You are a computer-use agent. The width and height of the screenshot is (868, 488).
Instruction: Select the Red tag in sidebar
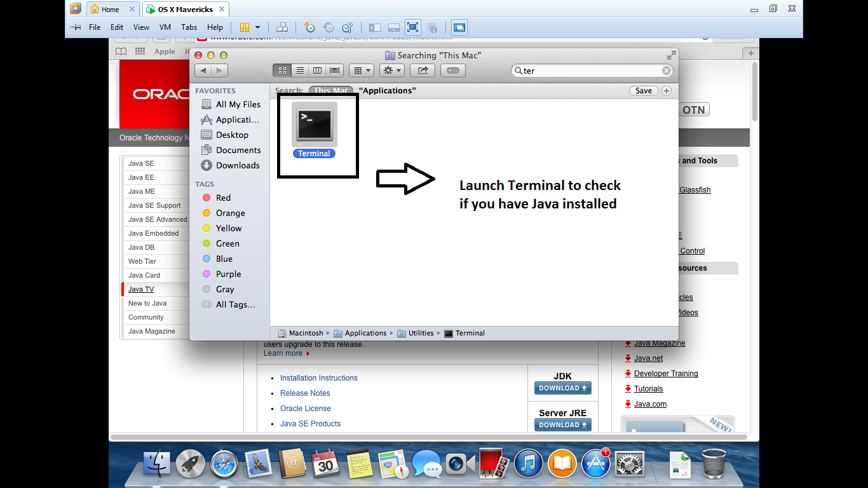tap(216, 198)
